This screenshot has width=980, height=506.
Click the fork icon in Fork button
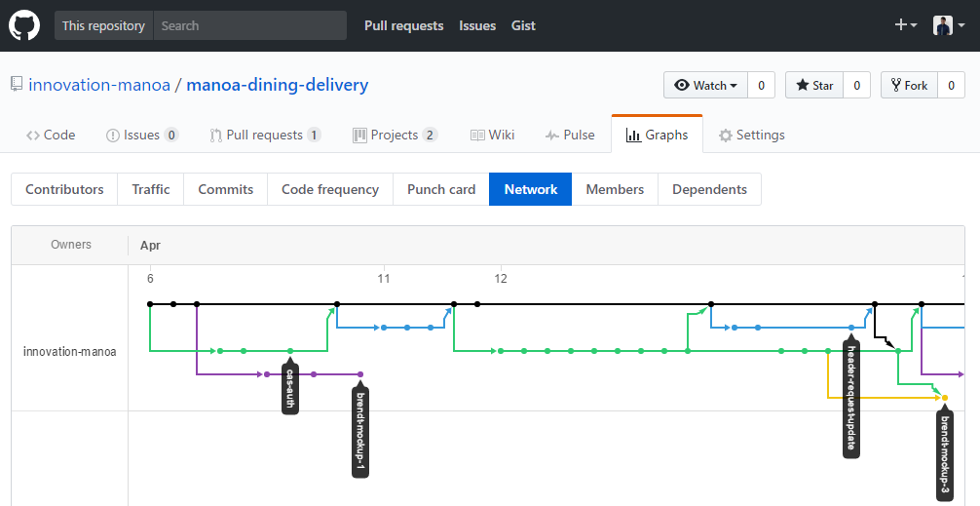coord(896,85)
